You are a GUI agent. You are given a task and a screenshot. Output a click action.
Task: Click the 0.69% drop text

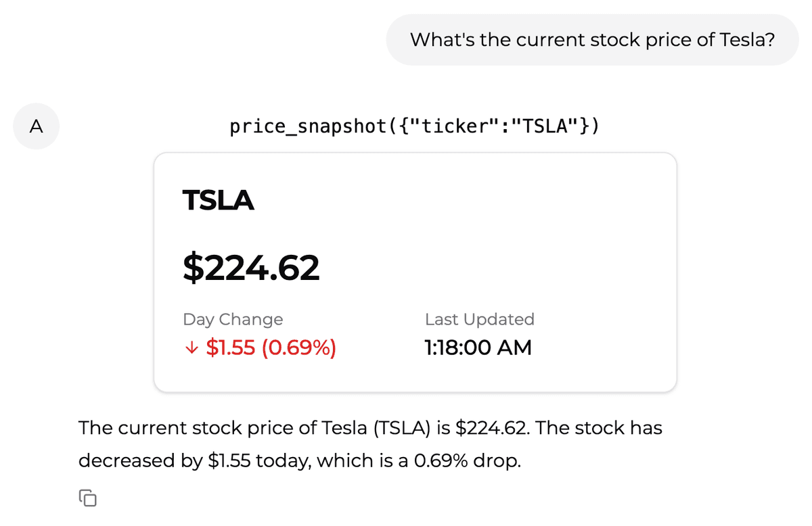coord(465,460)
